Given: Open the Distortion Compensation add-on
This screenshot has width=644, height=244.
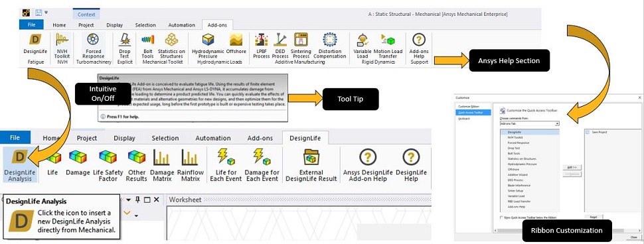Looking at the screenshot, I should point(330,45).
